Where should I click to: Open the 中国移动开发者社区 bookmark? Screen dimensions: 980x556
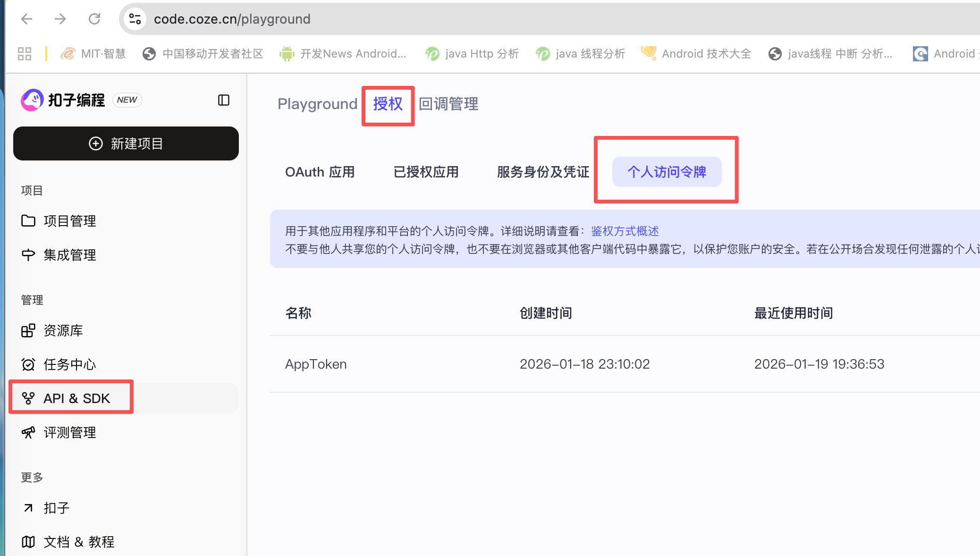point(203,53)
